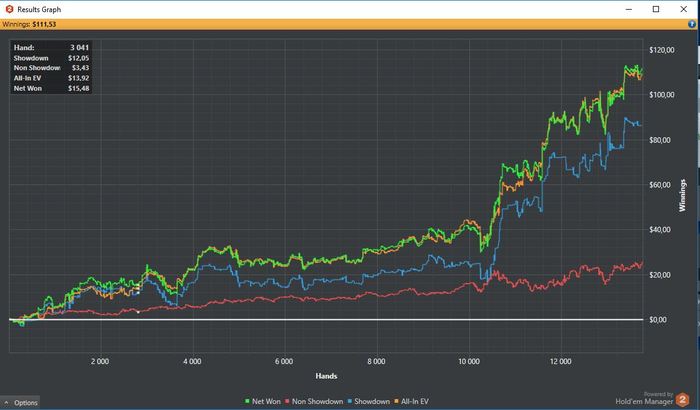
Task: Click the $60,00 y-axis label
Action: [660, 184]
